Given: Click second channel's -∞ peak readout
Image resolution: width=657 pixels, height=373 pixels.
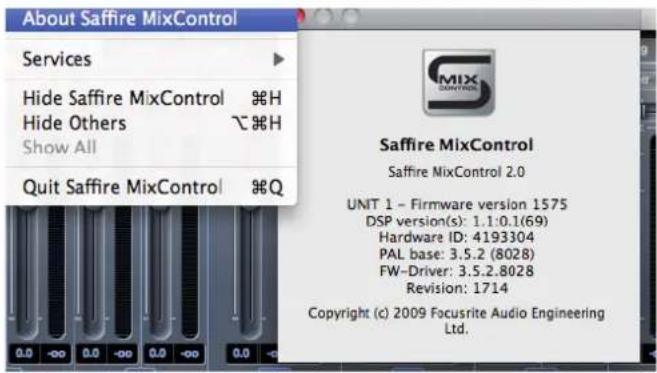Looking at the screenshot, I should coord(123,354).
